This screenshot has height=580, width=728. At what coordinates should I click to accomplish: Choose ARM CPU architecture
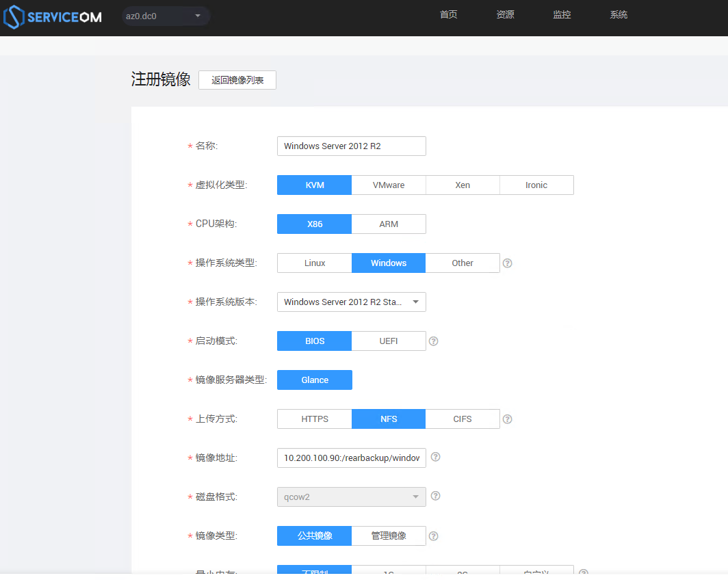389,224
